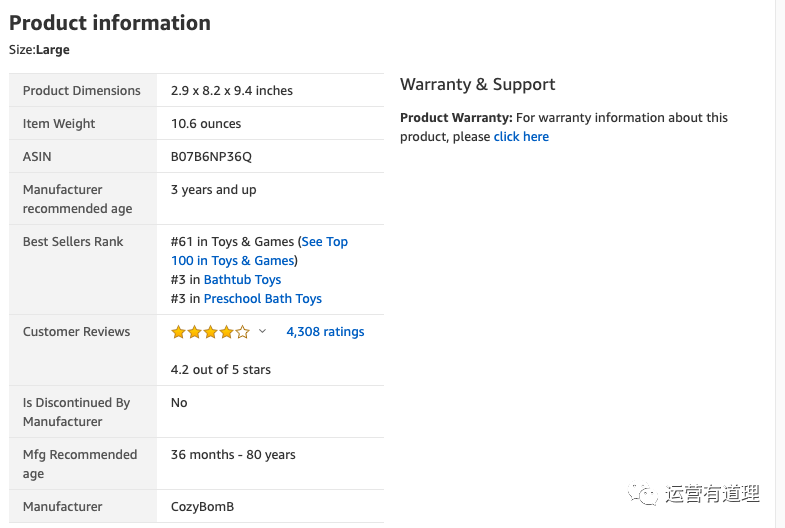Click the Warranty & Support heading
The width and height of the screenshot is (785, 528).
(478, 84)
